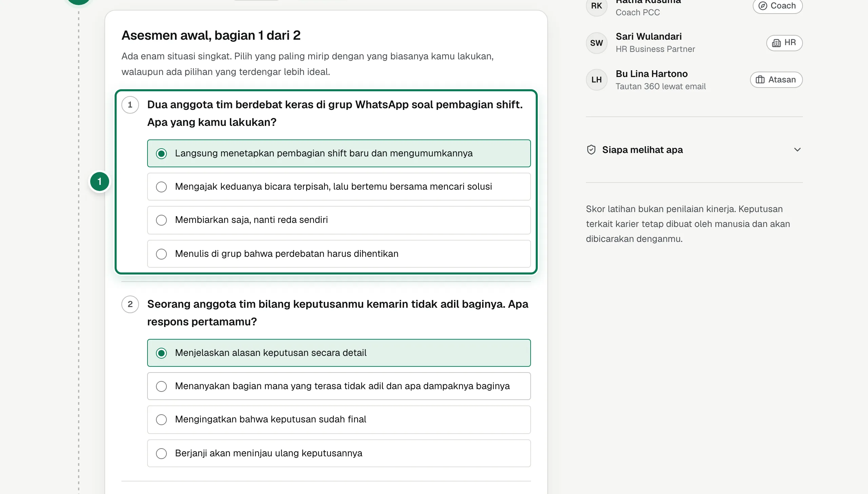Click the Atasan badge briefcase icon
Screen dimensions: 868x494
click(760, 80)
